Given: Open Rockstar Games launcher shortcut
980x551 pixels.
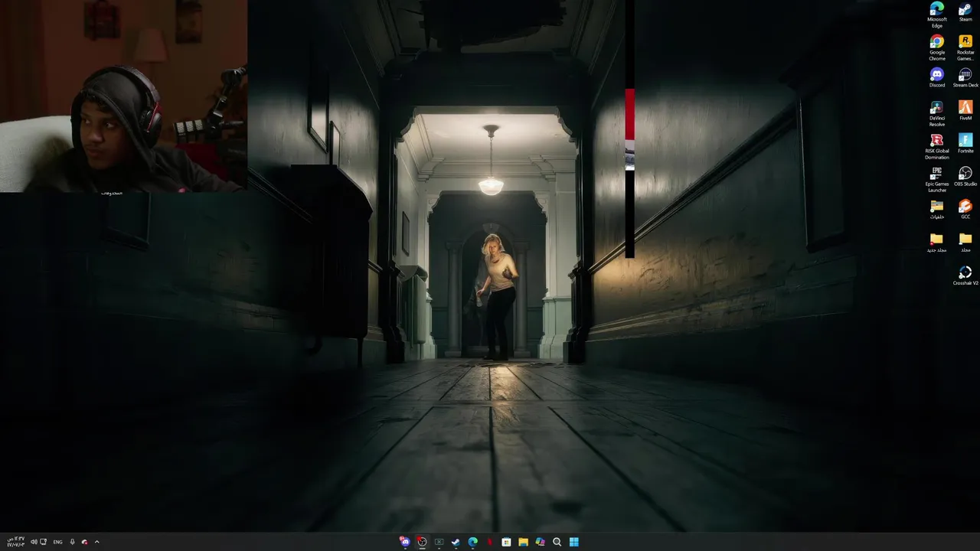Looking at the screenshot, I should [965, 47].
